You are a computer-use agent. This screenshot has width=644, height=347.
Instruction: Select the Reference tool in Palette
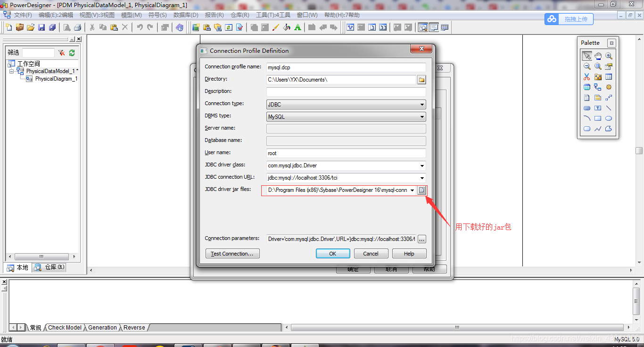[x=598, y=87]
